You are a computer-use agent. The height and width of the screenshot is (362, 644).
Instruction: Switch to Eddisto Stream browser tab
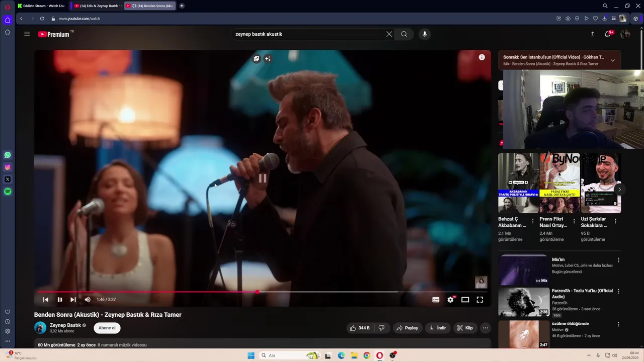[x=41, y=6]
